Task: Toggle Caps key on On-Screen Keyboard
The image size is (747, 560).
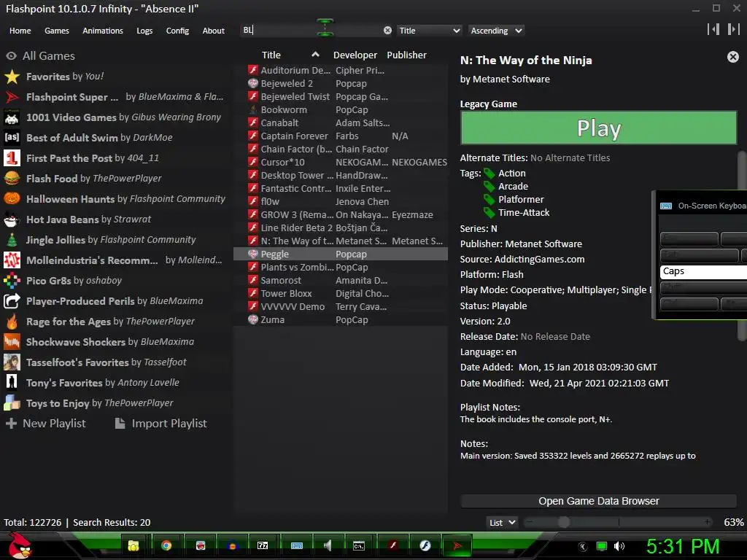Action: click(703, 271)
